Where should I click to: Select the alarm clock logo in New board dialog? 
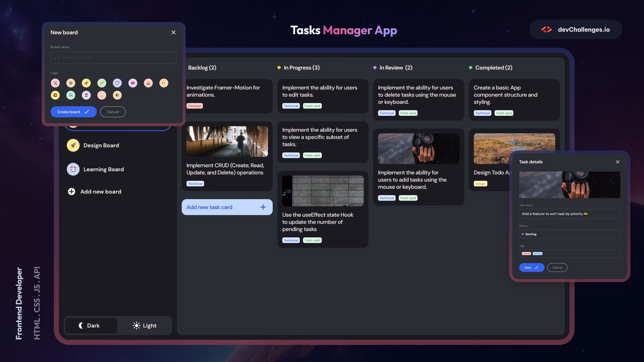tap(117, 83)
